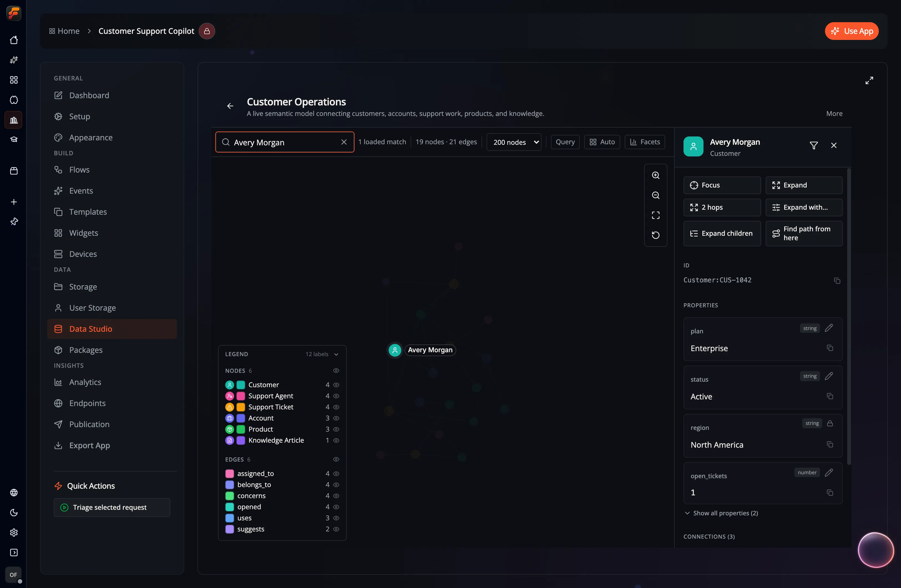
Task: Copy the open_tickets value
Action: [x=830, y=493]
